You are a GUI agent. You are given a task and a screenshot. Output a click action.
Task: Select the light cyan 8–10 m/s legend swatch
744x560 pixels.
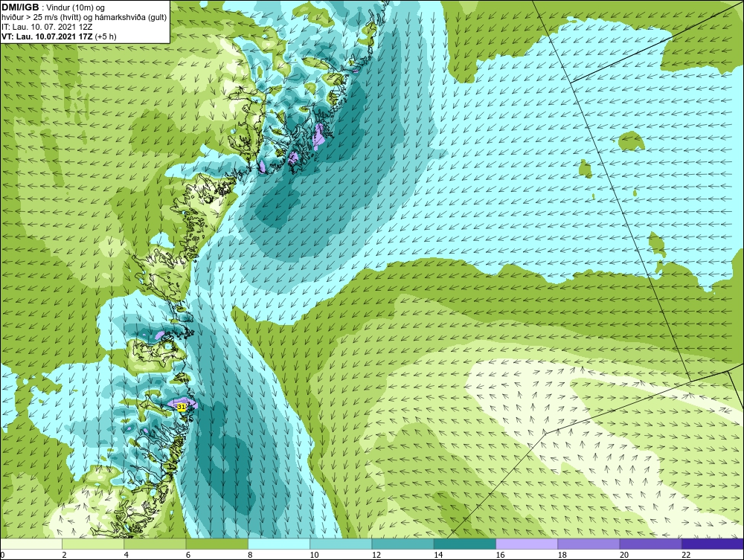(279, 544)
